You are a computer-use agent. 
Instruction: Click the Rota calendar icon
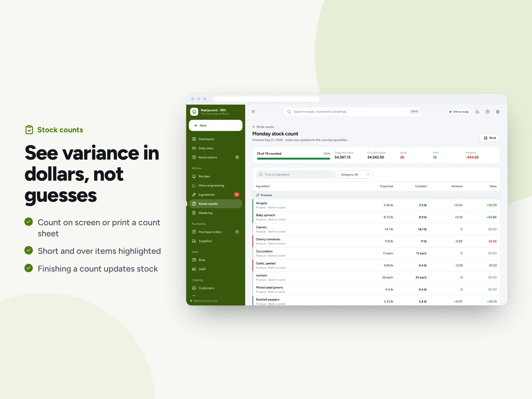pyautogui.click(x=194, y=260)
